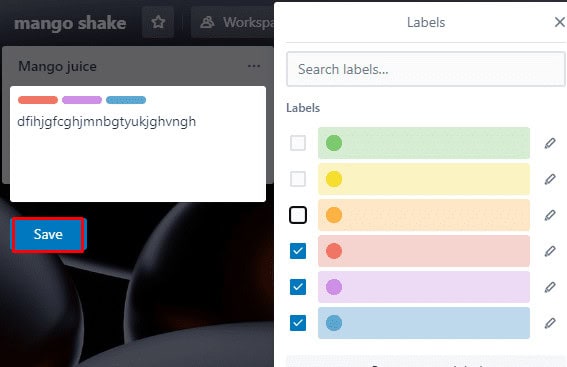This screenshot has width=567, height=367.
Task: Select the orange label color bar
Action: coord(424,215)
